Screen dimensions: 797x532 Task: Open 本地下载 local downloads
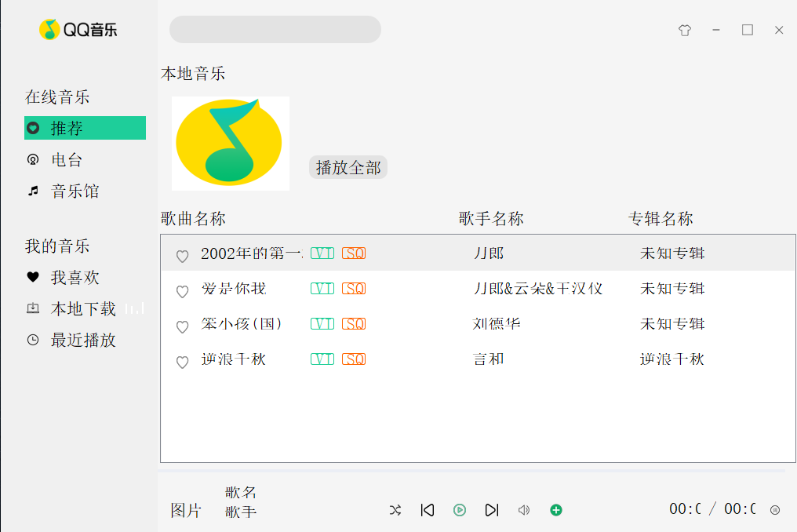point(85,308)
